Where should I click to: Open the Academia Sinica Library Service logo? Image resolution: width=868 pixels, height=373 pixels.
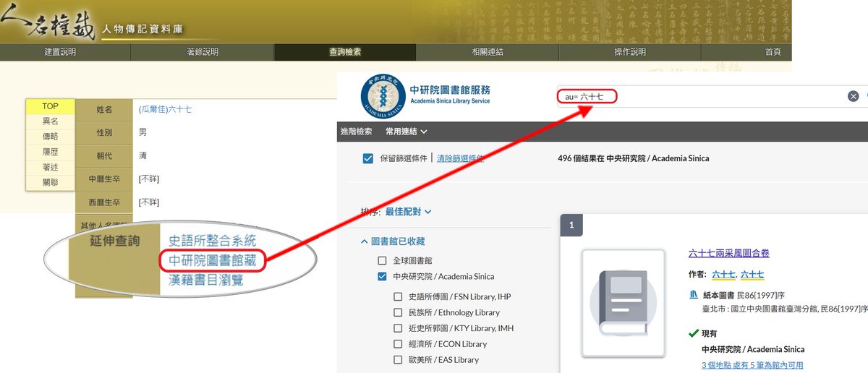(x=425, y=95)
